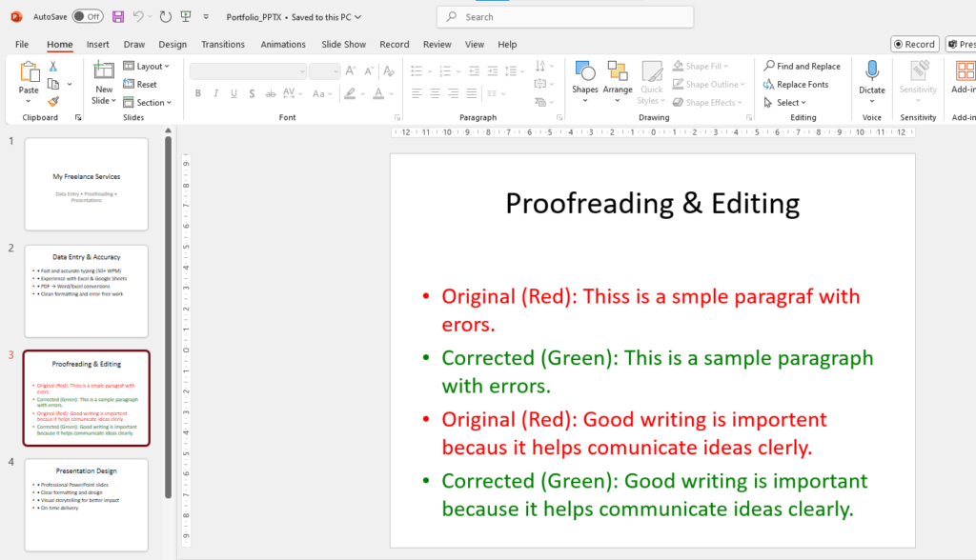Click the Search input box
This screenshot has height=560, width=976.
[x=565, y=17]
